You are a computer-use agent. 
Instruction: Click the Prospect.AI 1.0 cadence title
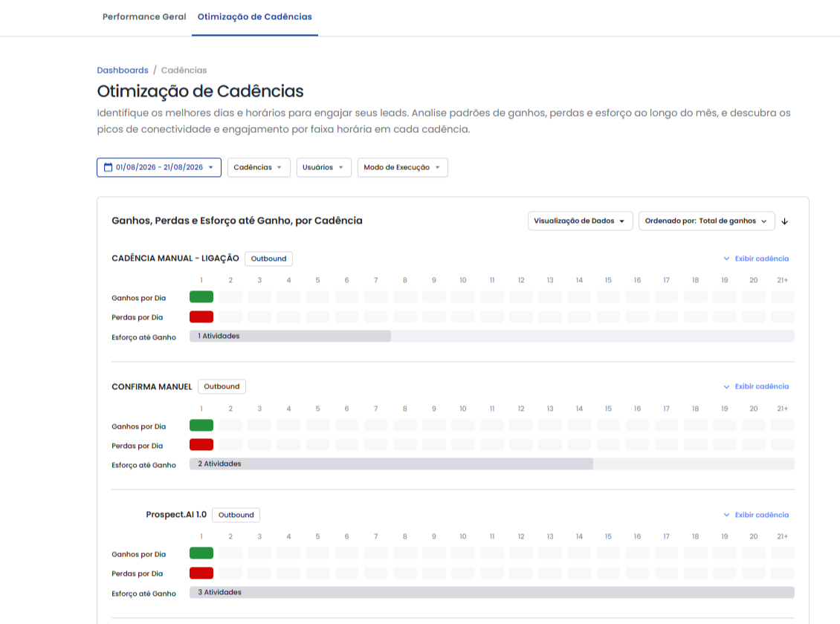pos(176,515)
